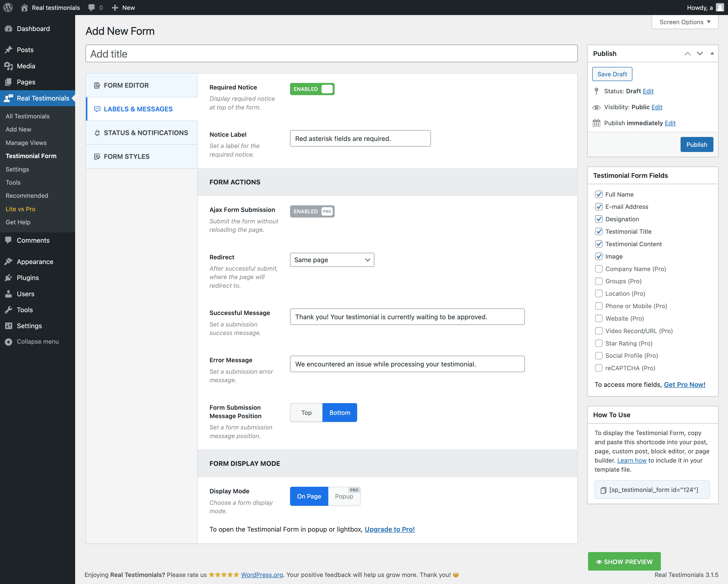Open the Redirect Same page dropdown
The width and height of the screenshot is (728, 584).
(332, 260)
